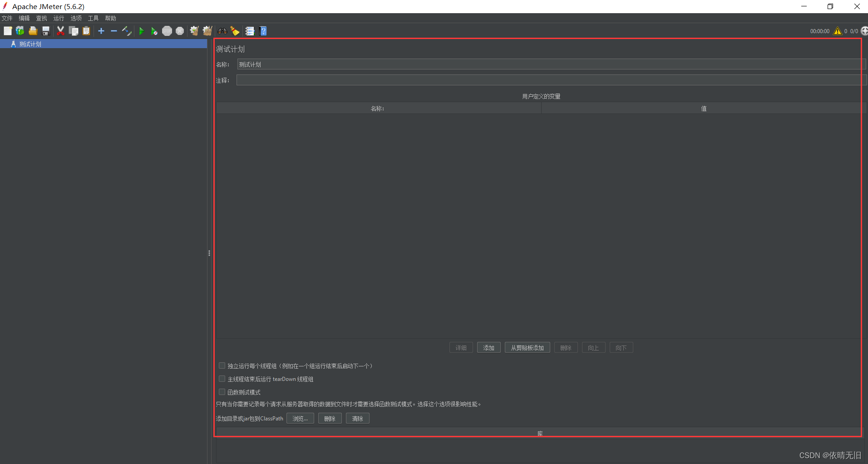Open the 文件 menu
Screen dimensions: 868x464
click(x=7, y=18)
